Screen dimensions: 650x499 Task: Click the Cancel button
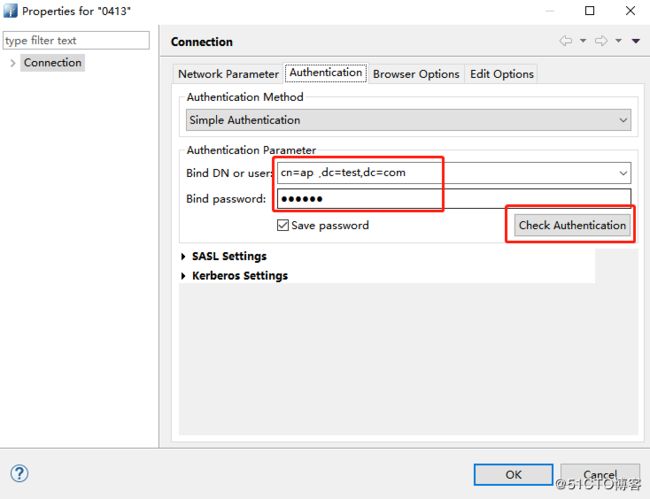[600, 475]
